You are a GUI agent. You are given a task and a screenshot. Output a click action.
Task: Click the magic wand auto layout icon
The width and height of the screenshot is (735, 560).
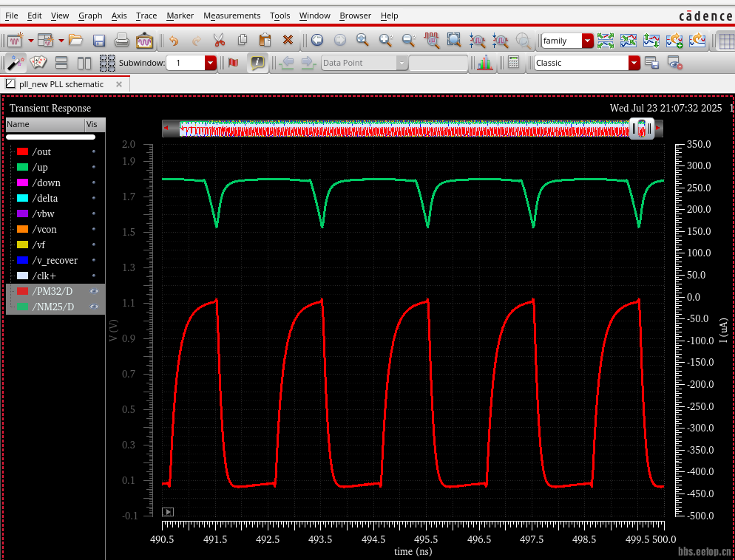16,63
